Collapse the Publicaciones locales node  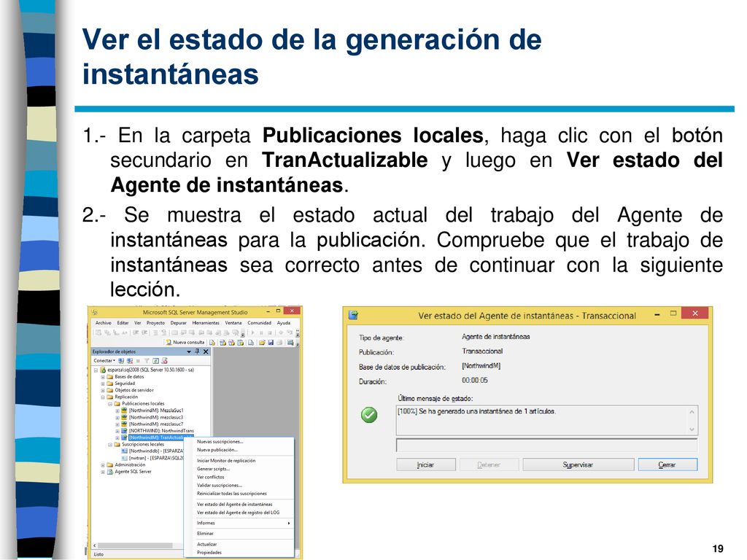click(110, 403)
